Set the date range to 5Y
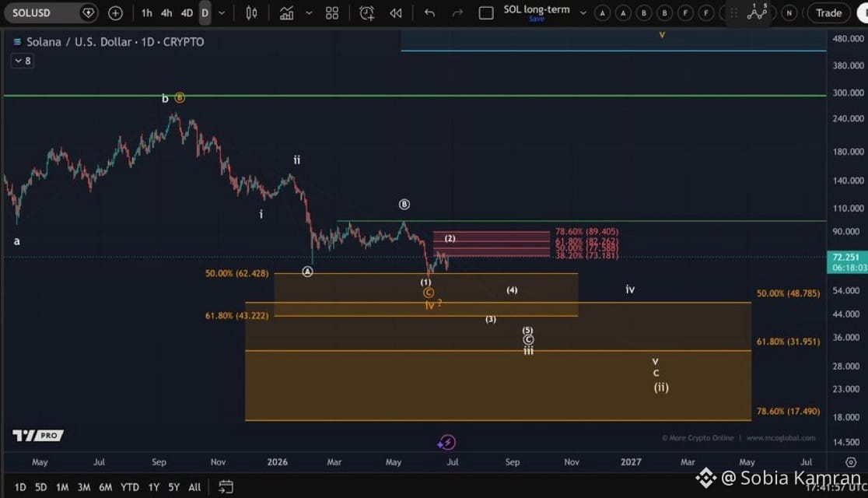Screen dimensions: 868x498 [x=173, y=487]
